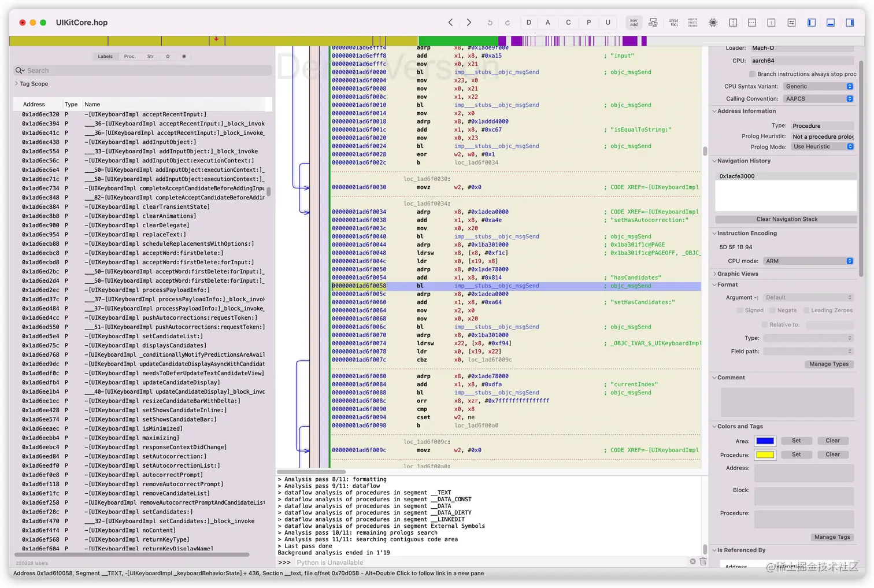
Task: Navigate back with the left arrow
Action: tap(450, 23)
